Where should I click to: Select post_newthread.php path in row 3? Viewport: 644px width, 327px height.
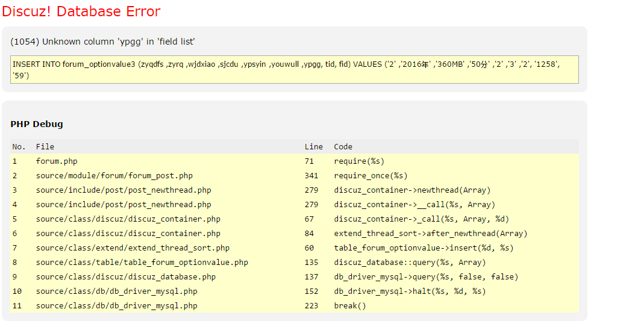coord(123,190)
